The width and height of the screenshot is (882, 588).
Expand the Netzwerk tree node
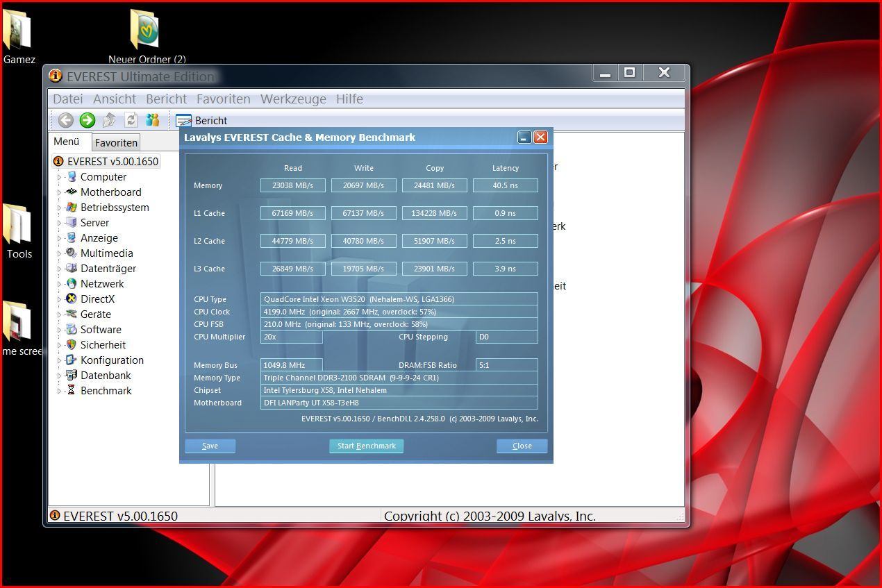(59, 284)
